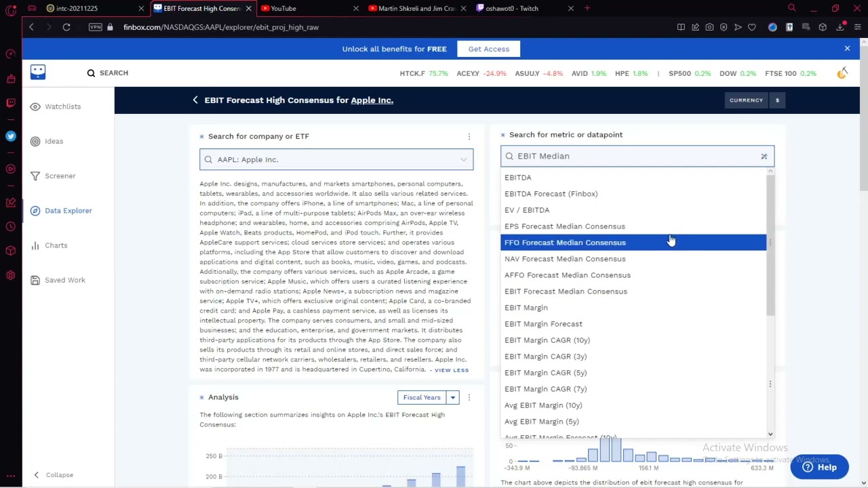Open the Finbox SEARCH button

pyautogui.click(x=107, y=73)
